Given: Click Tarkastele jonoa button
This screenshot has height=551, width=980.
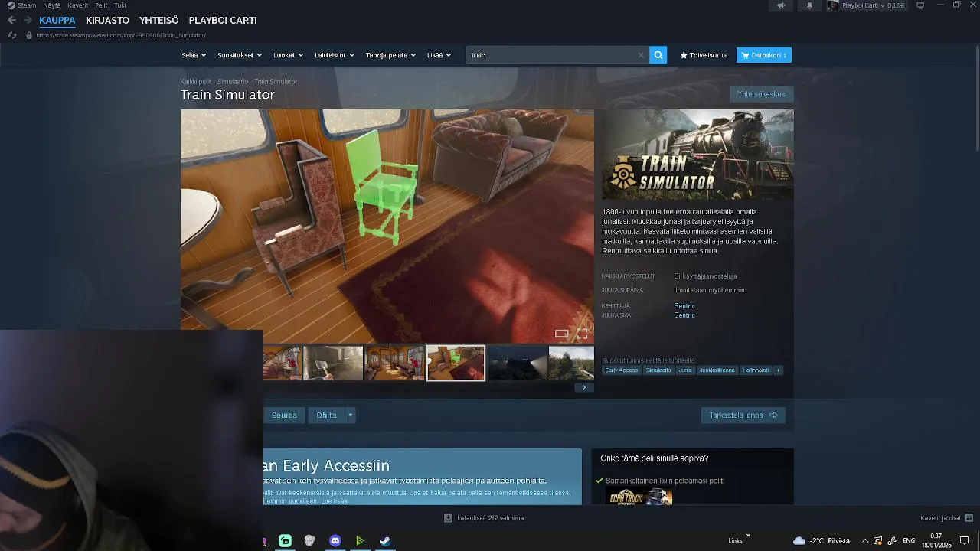Looking at the screenshot, I should pyautogui.click(x=743, y=415).
